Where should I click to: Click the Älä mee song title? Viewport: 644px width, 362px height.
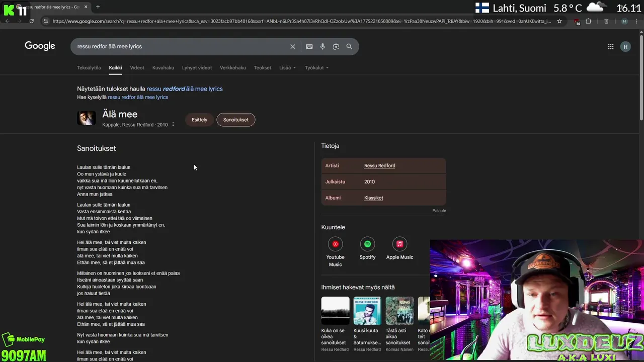(x=120, y=114)
